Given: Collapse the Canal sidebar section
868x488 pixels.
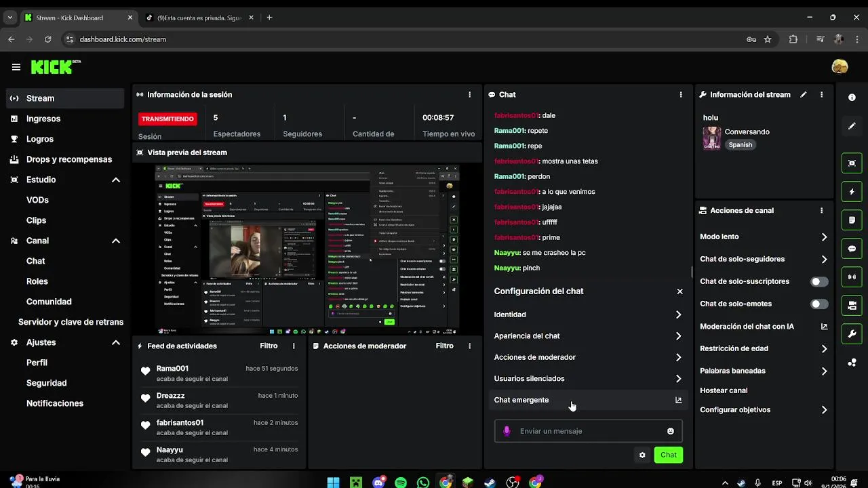Looking at the screenshot, I should pos(116,241).
